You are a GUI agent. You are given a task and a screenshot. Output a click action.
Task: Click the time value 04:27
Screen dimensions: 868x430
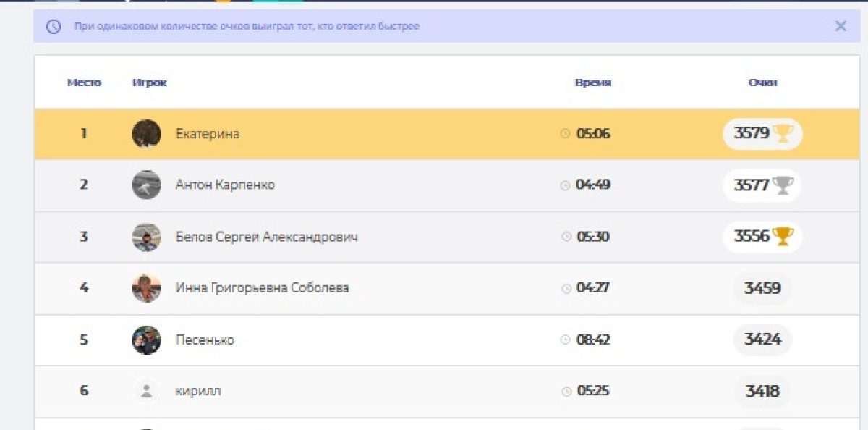(x=593, y=288)
